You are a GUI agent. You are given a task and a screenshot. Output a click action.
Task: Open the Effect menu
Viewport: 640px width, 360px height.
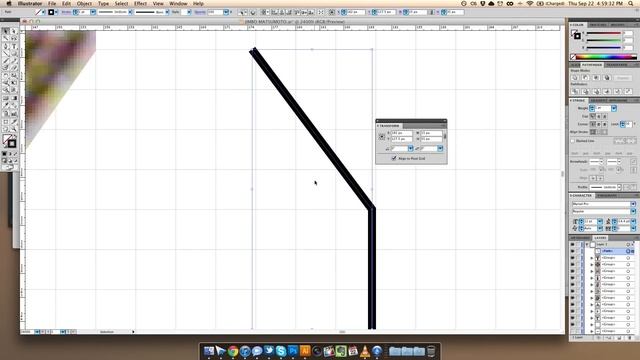click(x=140, y=3)
